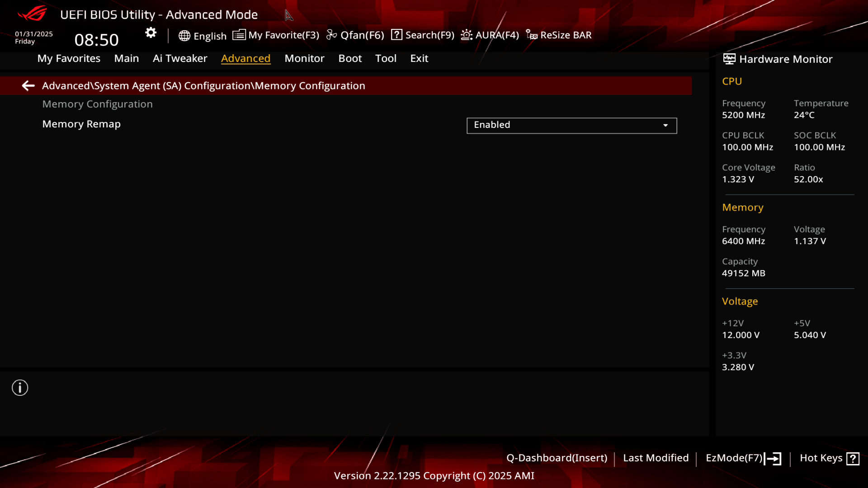Click the Last Modified button
This screenshot has width=868, height=488.
(x=656, y=458)
